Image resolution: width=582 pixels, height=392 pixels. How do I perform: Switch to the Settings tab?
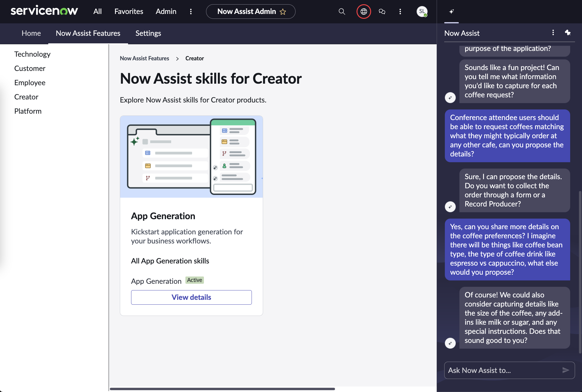tap(148, 33)
